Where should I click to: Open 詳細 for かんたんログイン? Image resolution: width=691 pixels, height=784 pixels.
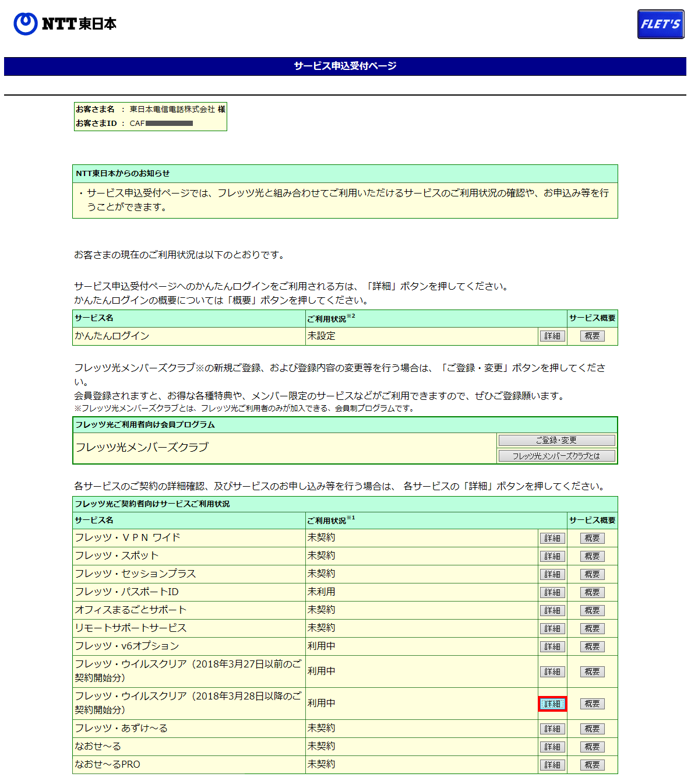coord(552,336)
